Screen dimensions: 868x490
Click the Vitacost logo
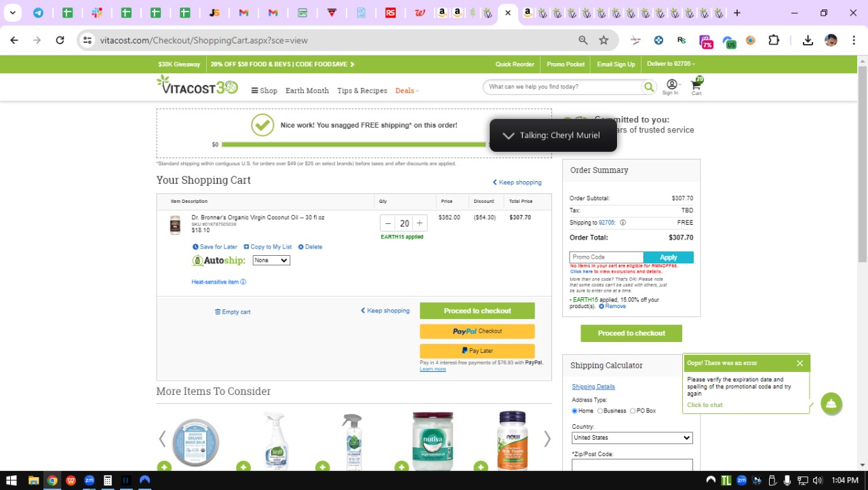point(197,85)
